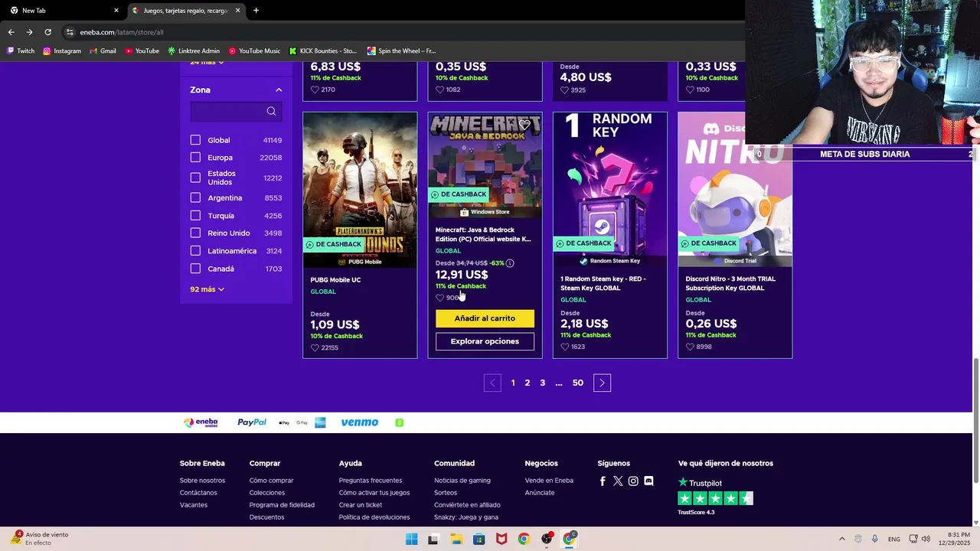Open 'Vende en Eneba' link
Screen dimensions: 980x551
549,481
